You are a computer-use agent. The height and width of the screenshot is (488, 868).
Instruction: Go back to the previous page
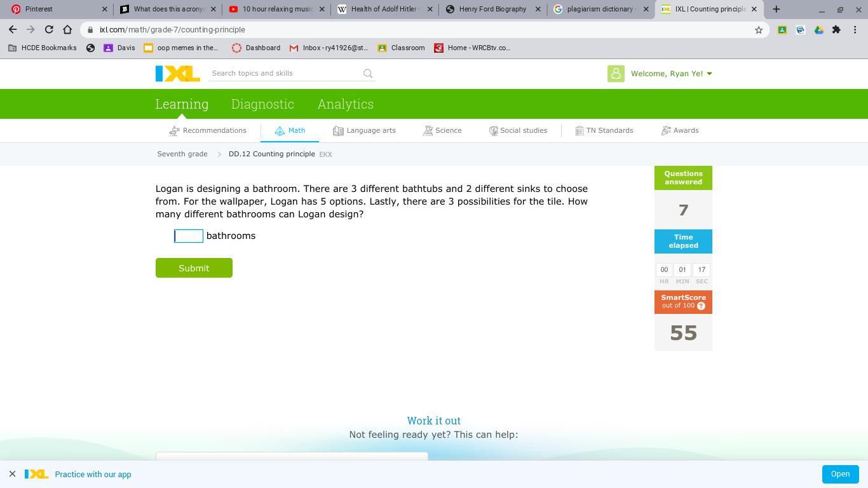coord(13,30)
